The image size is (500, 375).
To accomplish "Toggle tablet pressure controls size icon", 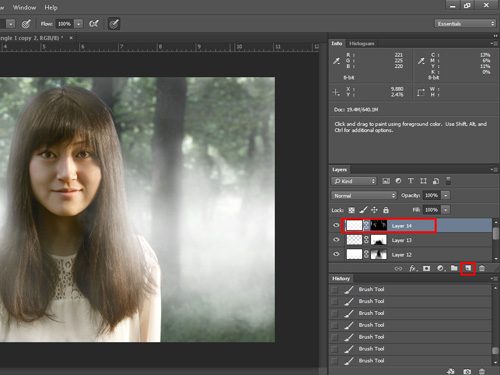I will (x=114, y=24).
